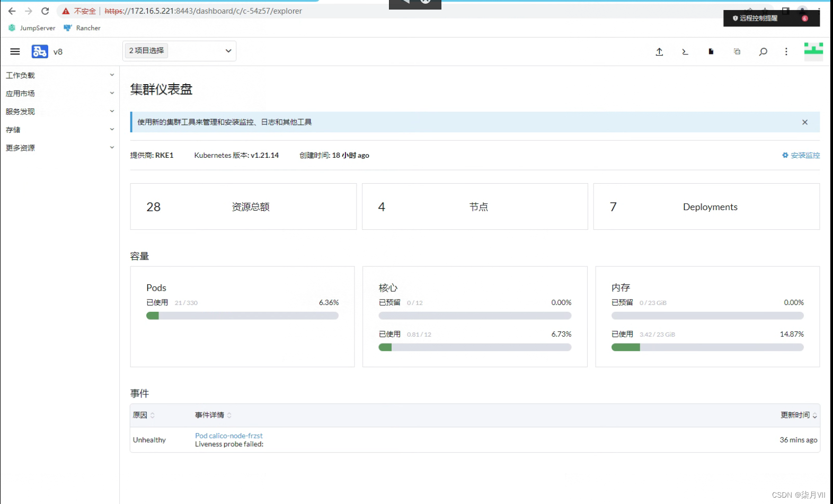
Task: Open the three-dot more actions menu
Action: tap(786, 51)
